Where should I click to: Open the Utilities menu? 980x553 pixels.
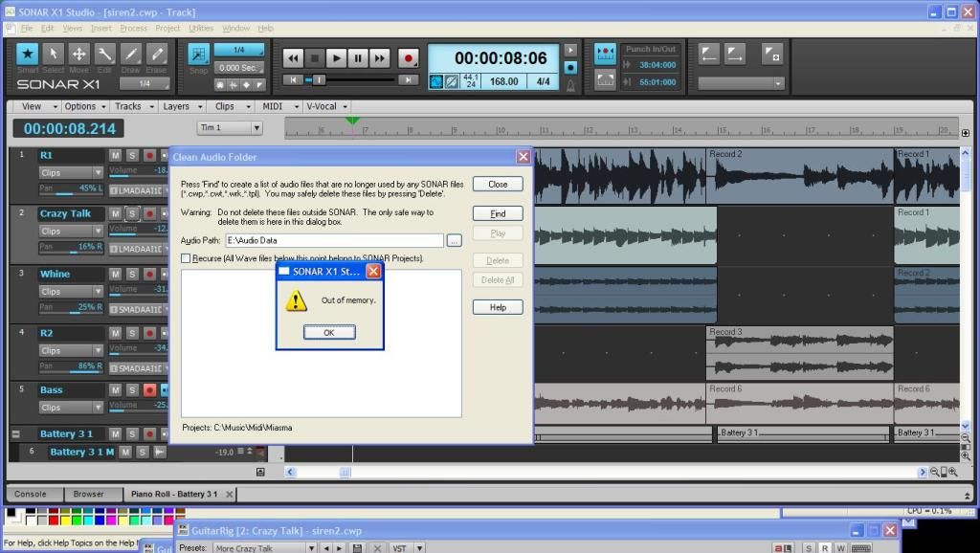pos(201,28)
